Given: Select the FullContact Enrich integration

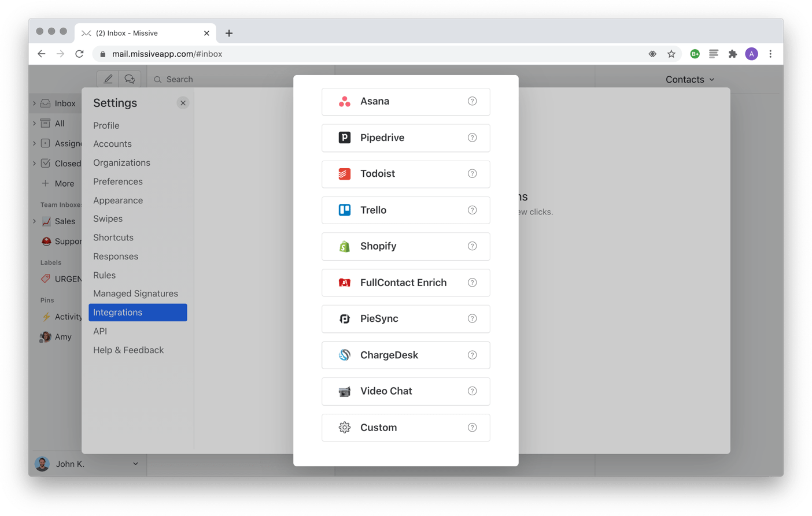Looking at the screenshot, I should pyautogui.click(x=405, y=283).
